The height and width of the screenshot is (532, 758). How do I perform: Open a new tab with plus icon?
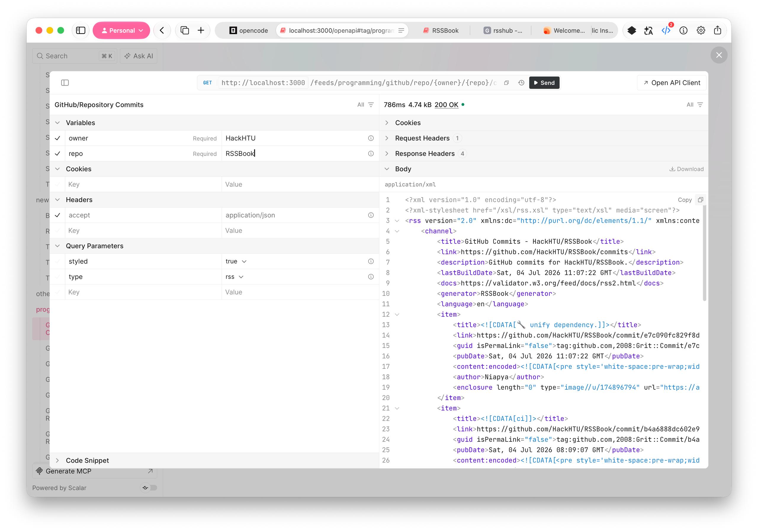tap(201, 30)
